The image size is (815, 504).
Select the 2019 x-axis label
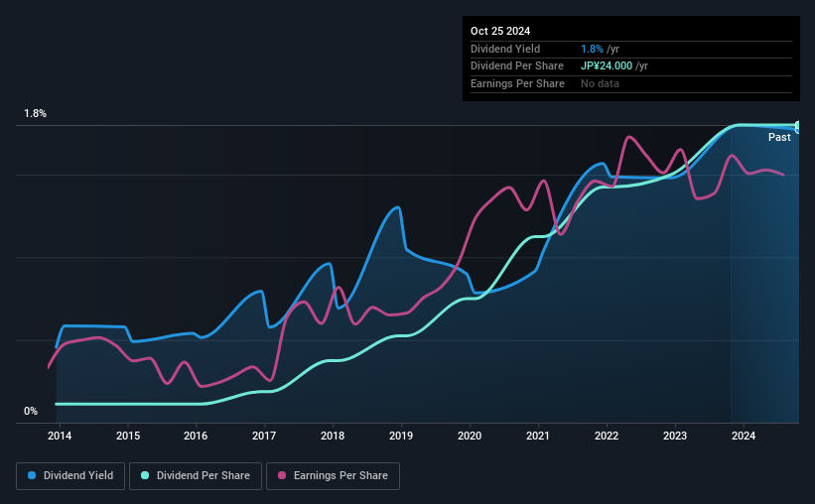point(401,436)
